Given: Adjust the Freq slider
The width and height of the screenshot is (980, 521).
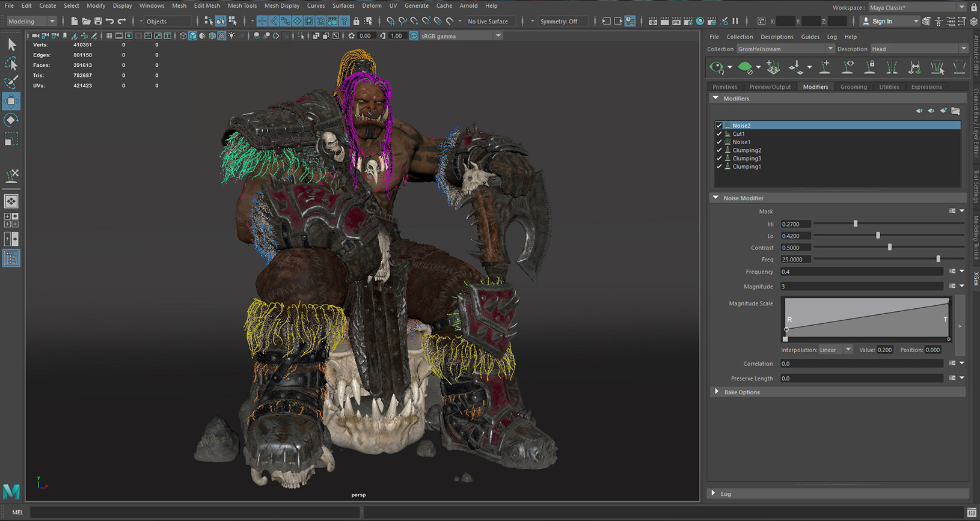Looking at the screenshot, I should point(938,259).
